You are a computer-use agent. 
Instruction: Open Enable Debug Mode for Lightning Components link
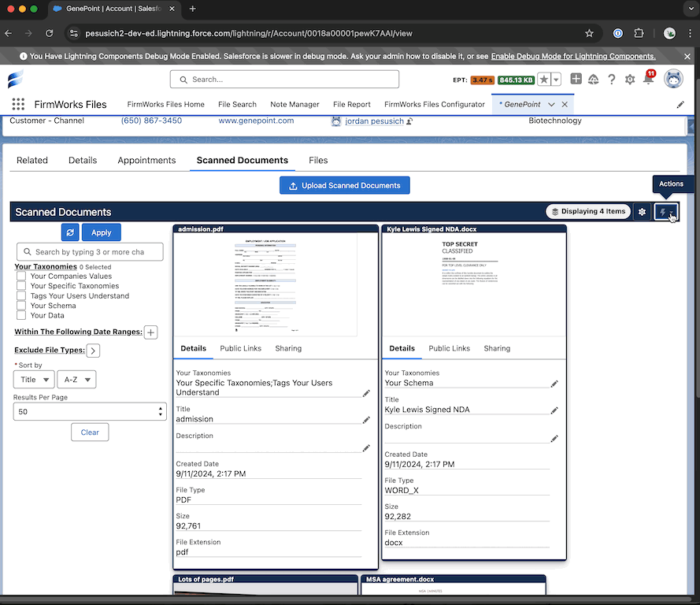pyautogui.click(x=573, y=56)
